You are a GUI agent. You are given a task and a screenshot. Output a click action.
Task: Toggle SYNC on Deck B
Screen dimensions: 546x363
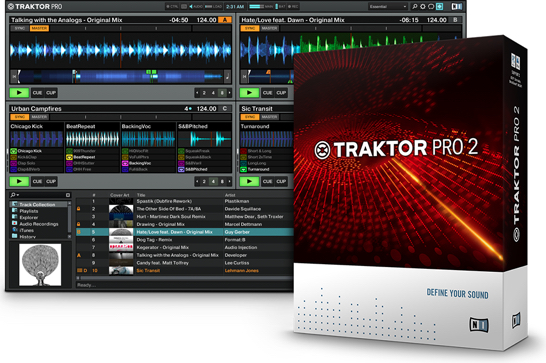250,28
